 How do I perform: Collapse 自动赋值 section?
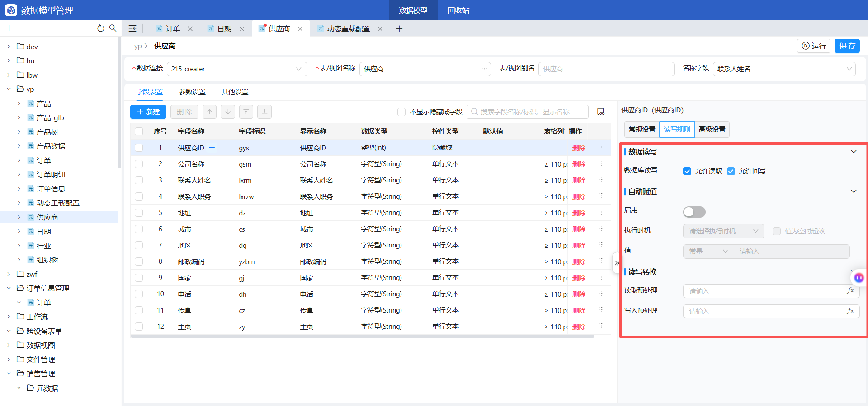click(x=854, y=191)
